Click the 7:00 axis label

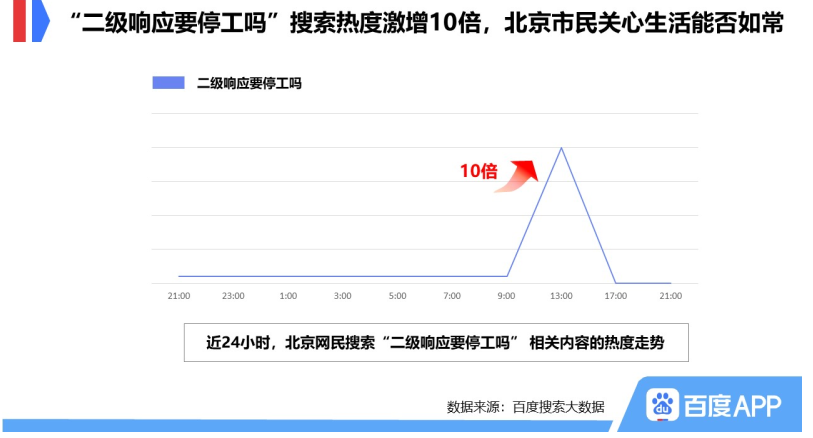(452, 296)
